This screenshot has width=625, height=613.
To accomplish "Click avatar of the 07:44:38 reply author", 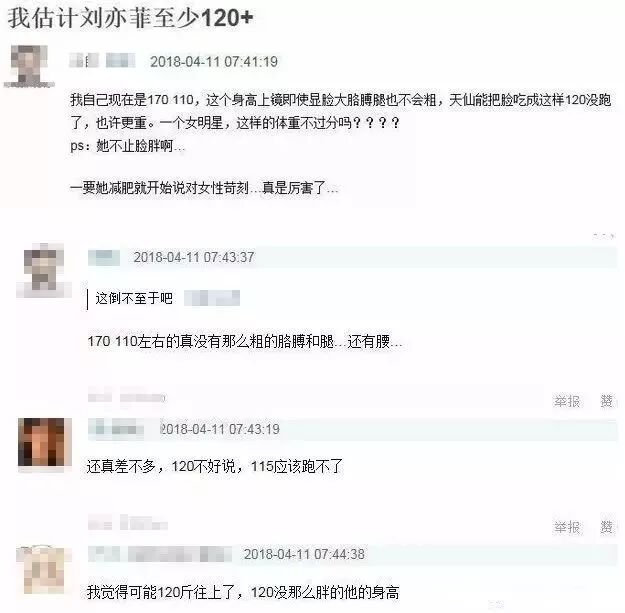I will click(x=44, y=570).
